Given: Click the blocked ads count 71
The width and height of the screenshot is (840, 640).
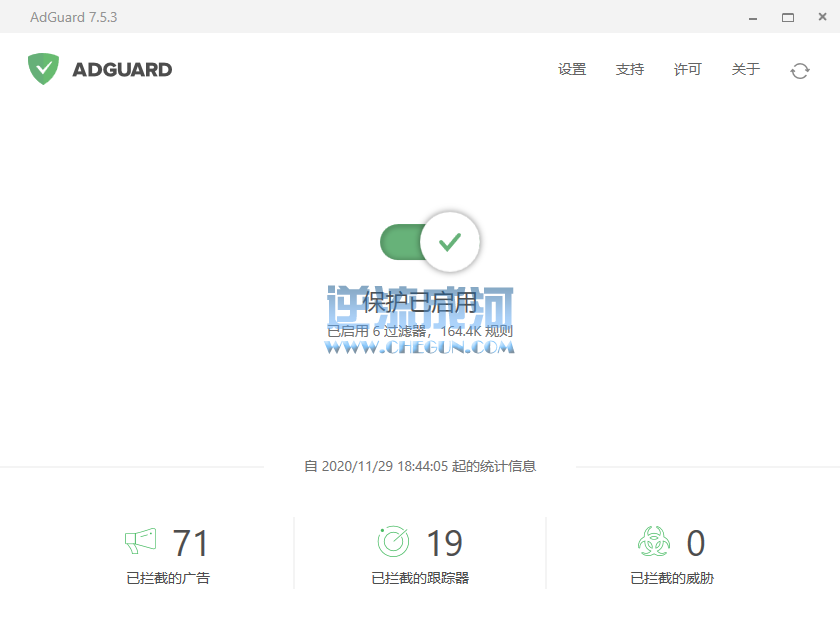Looking at the screenshot, I should tap(190, 543).
